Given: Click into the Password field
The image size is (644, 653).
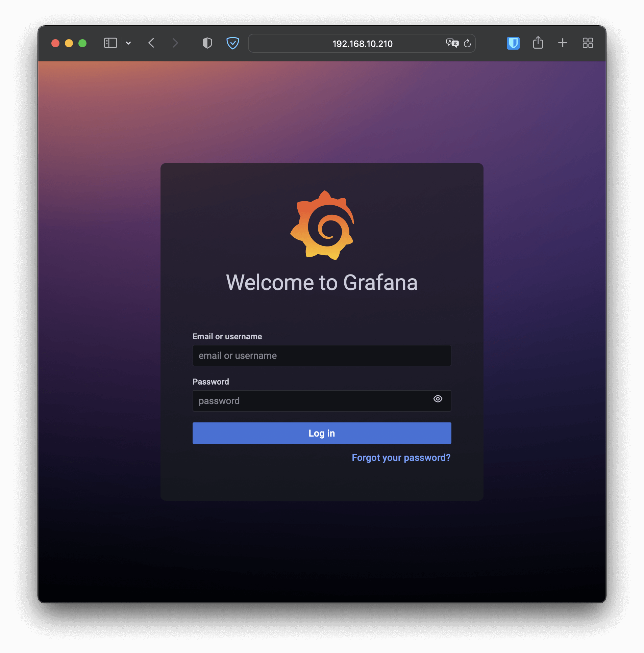Looking at the screenshot, I should [x=311, y=401].
